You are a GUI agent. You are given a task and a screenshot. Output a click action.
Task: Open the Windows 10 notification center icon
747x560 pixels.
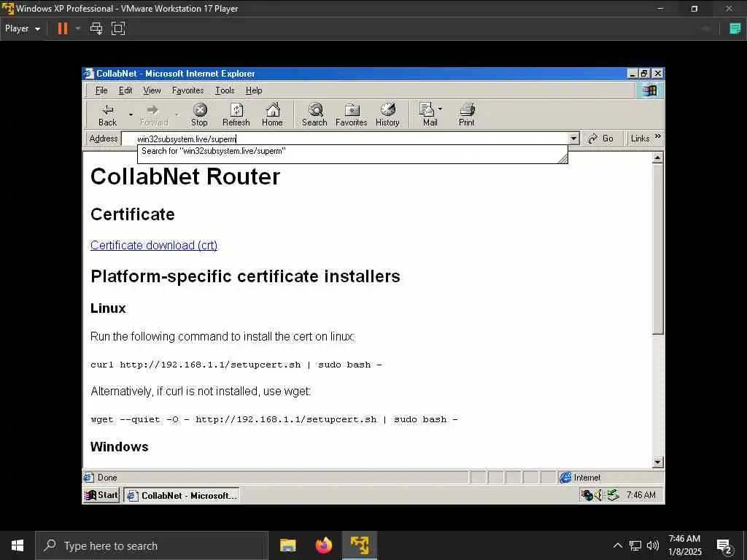[724, 545]
